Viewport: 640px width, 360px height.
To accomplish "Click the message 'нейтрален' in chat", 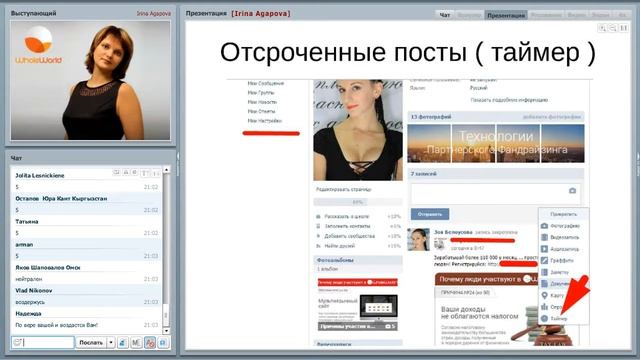I will pos(29,279).
